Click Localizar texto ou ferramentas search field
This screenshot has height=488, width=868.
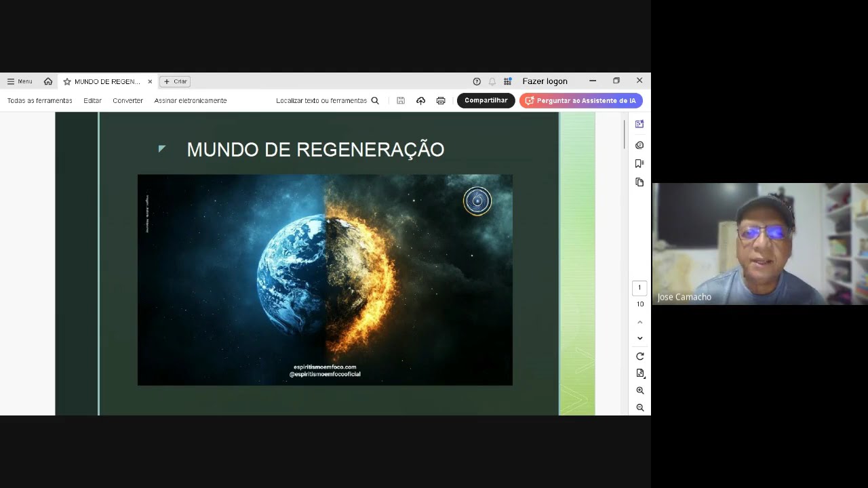point(321,100)
